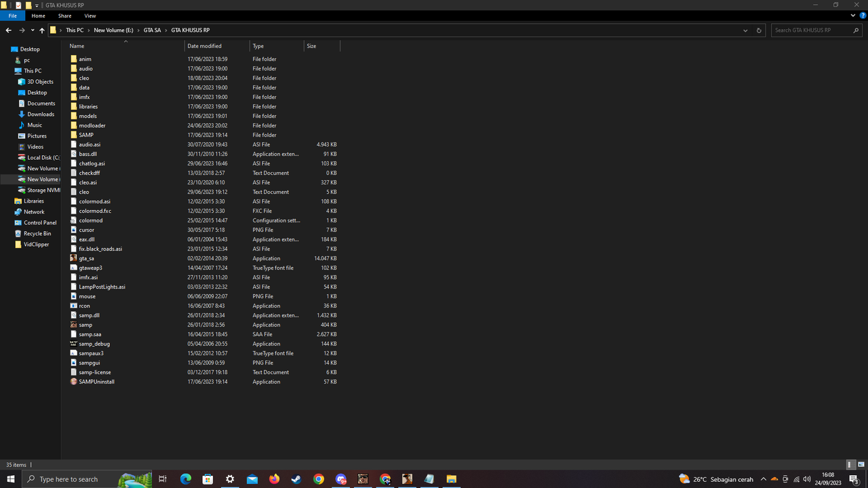This screenshot has height=488, width=868.
Task: Open Videos in navigation pane
Action: [x=35, y=147]
